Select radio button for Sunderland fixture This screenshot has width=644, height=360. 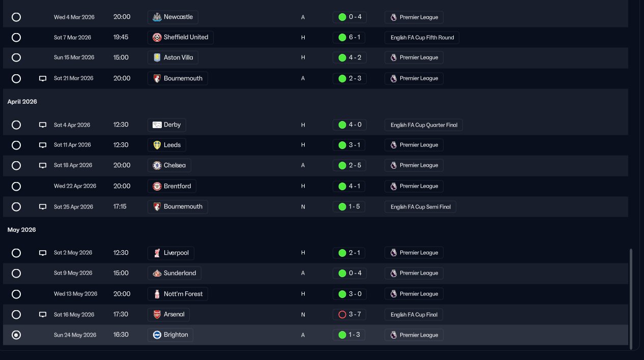point(16,273)
